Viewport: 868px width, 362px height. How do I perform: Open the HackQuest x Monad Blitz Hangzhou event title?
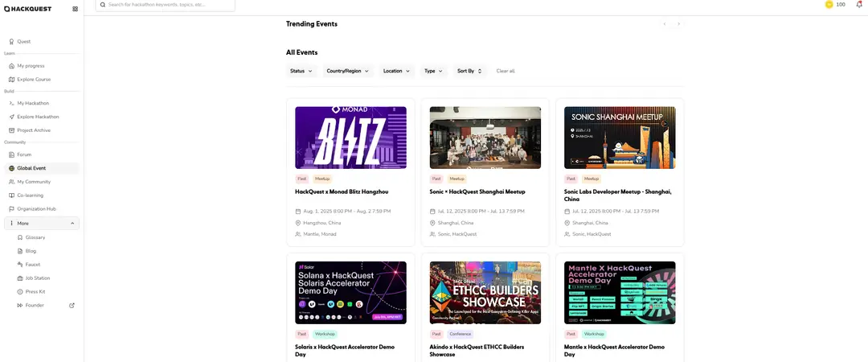coord(342,192)
